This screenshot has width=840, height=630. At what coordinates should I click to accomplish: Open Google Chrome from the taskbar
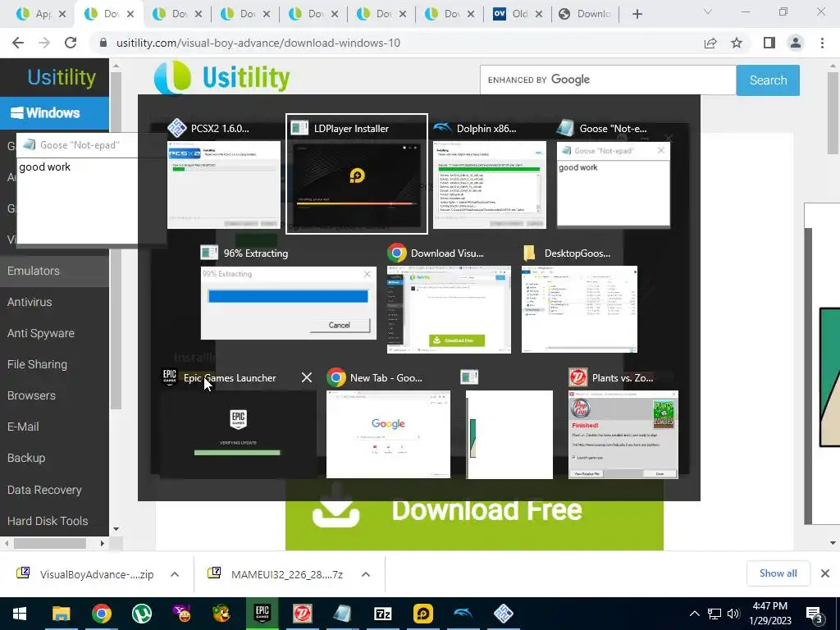(x=101, y=614)
